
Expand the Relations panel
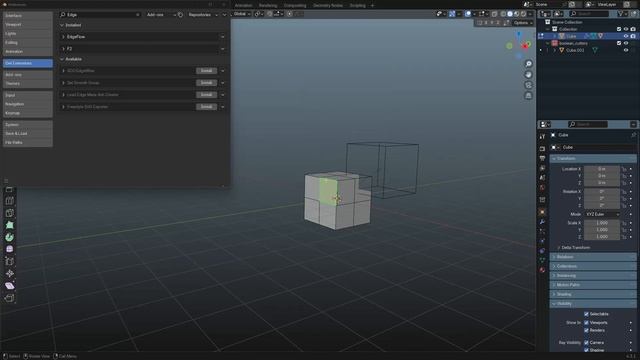click(593, 257)
